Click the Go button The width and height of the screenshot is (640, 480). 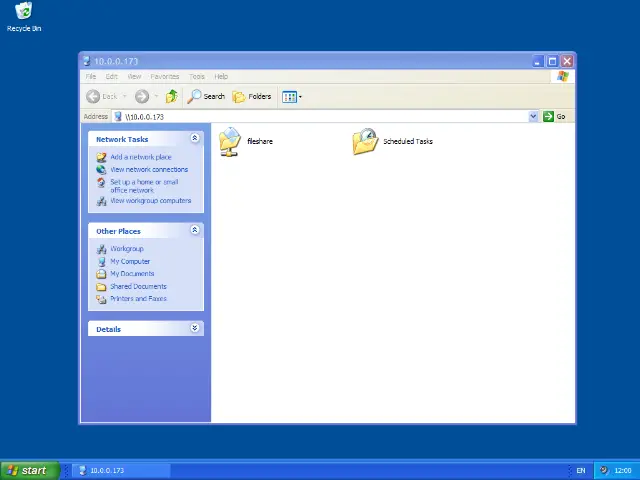(554, 117)
